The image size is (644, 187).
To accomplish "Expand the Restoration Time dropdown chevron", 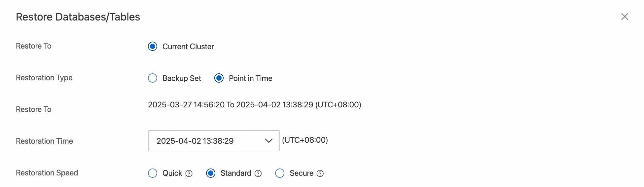I will [268, 141].
